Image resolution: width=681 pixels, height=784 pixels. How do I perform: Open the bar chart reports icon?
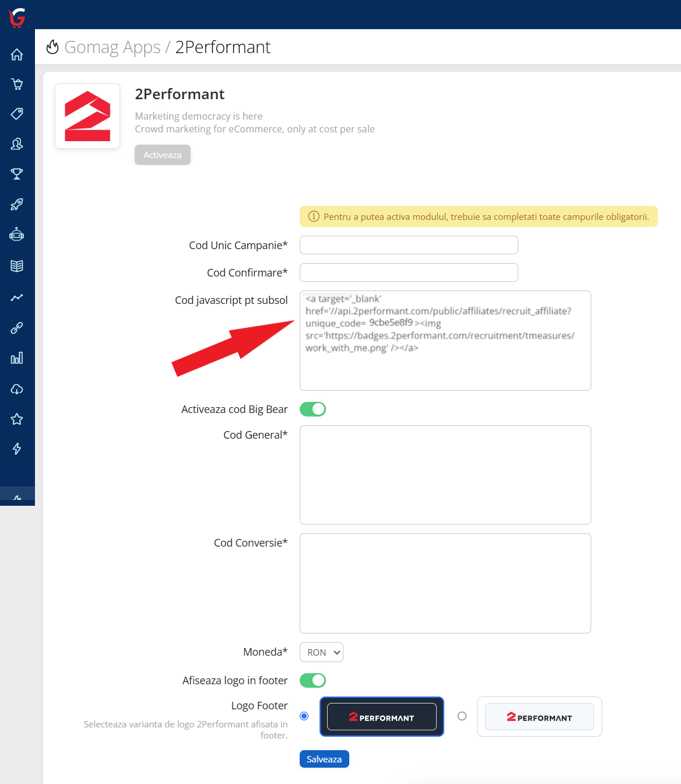[17, 358]
